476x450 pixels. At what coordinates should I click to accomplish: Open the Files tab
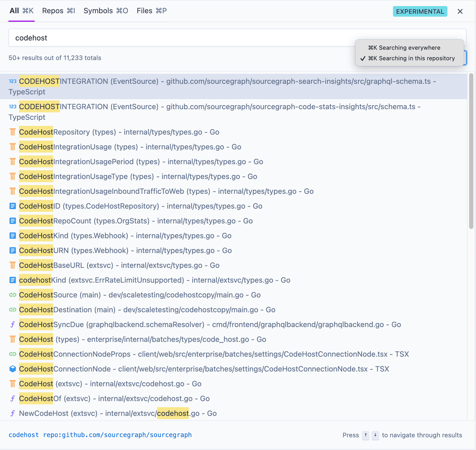pos(152,11)
